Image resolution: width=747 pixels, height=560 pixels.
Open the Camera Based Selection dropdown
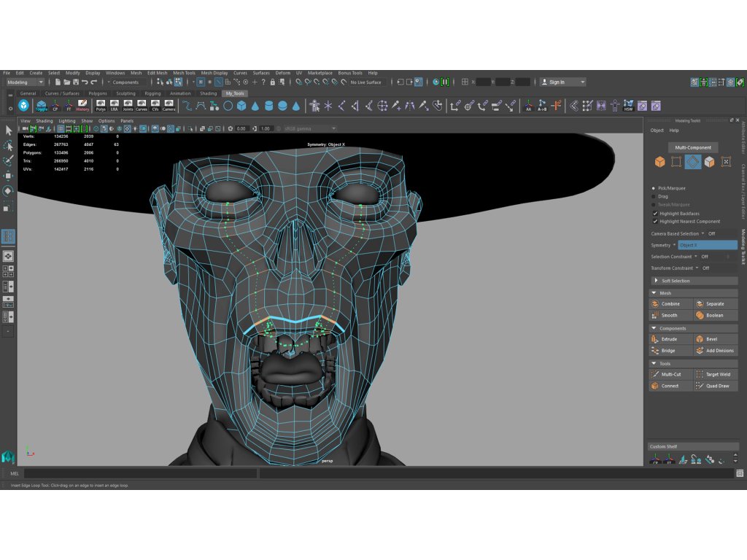pyautogui.click(x=703, y=233)
